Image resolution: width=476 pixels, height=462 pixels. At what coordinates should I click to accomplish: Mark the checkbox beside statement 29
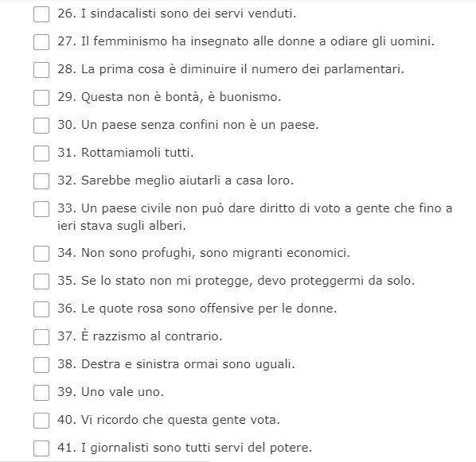coord(41,98)
